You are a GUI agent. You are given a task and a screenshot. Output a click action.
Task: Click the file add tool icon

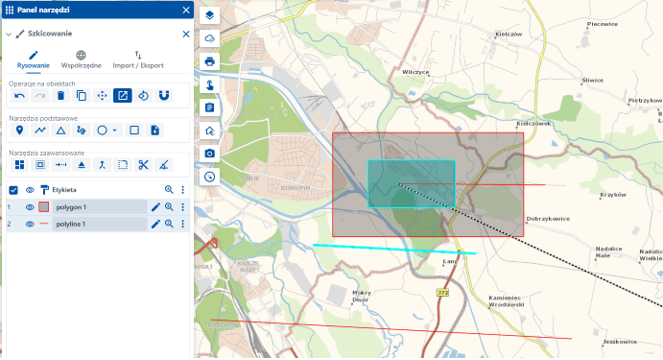155,130
